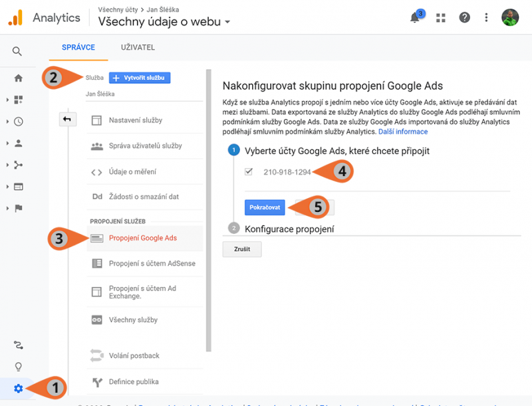Open the three-dot options menu

[x=486, y=17]
